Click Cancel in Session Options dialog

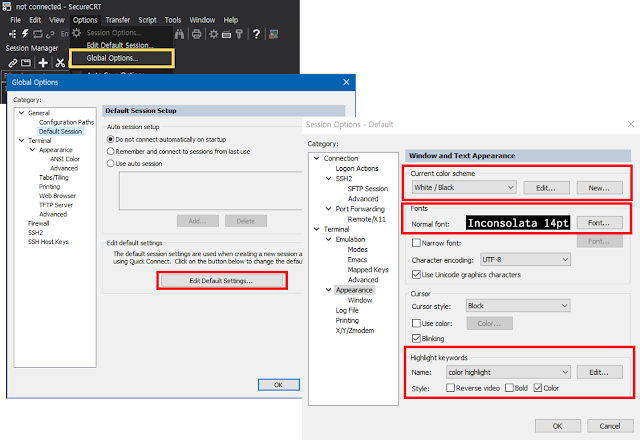tap(610, 426)
